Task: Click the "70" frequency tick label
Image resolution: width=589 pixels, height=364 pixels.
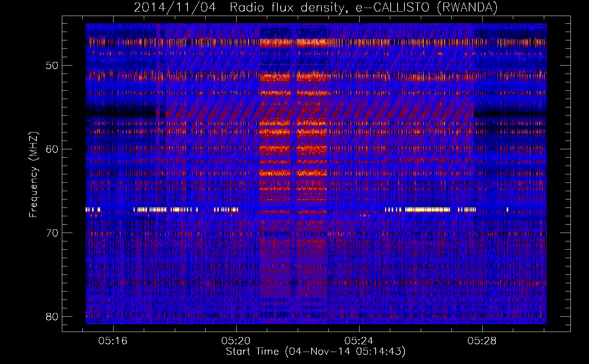Action: [52, 233]
